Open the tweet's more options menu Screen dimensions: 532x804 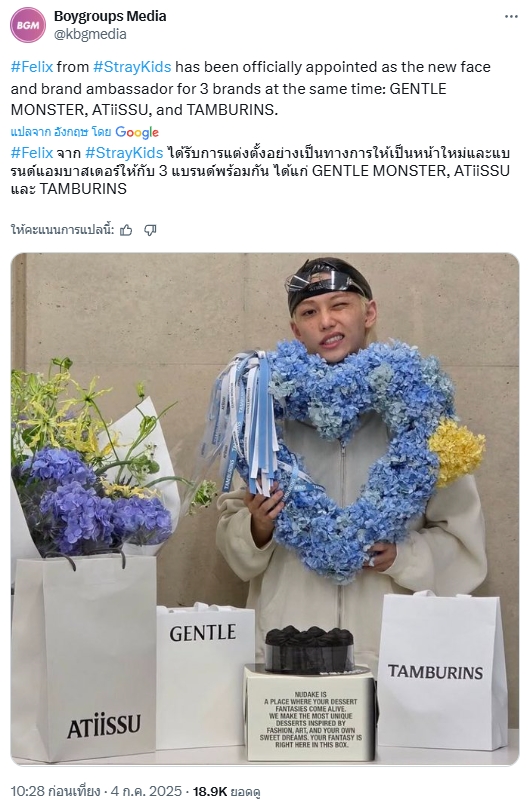511,16
